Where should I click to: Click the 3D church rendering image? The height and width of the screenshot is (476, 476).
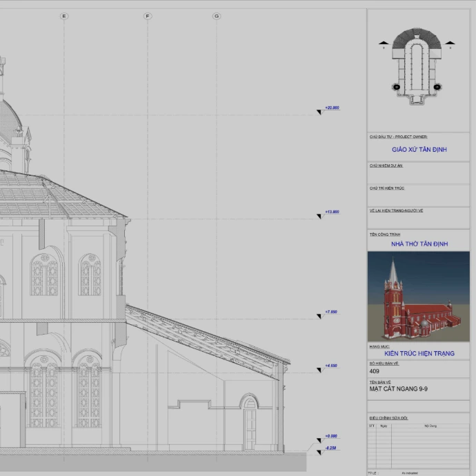[x=419, y=297]
